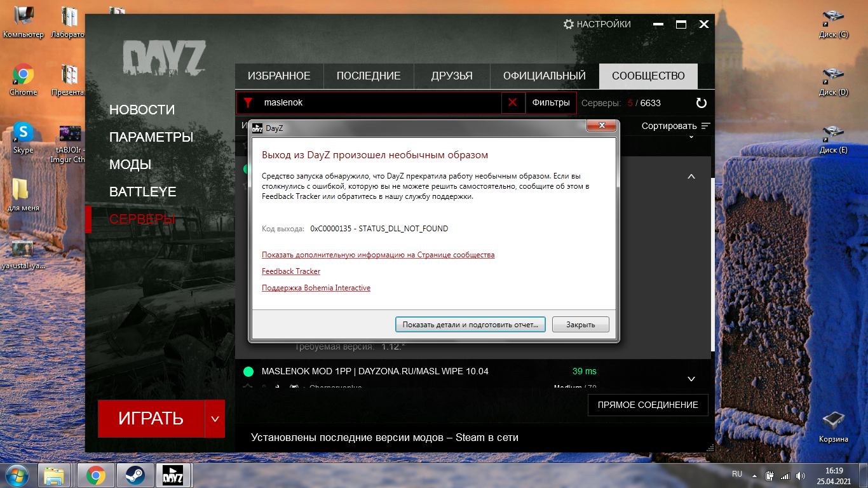Image resolution: width=868 pixels, height=488 pixels.
Task: Click the volume icon in system tray
Action: tap(799, 475)
